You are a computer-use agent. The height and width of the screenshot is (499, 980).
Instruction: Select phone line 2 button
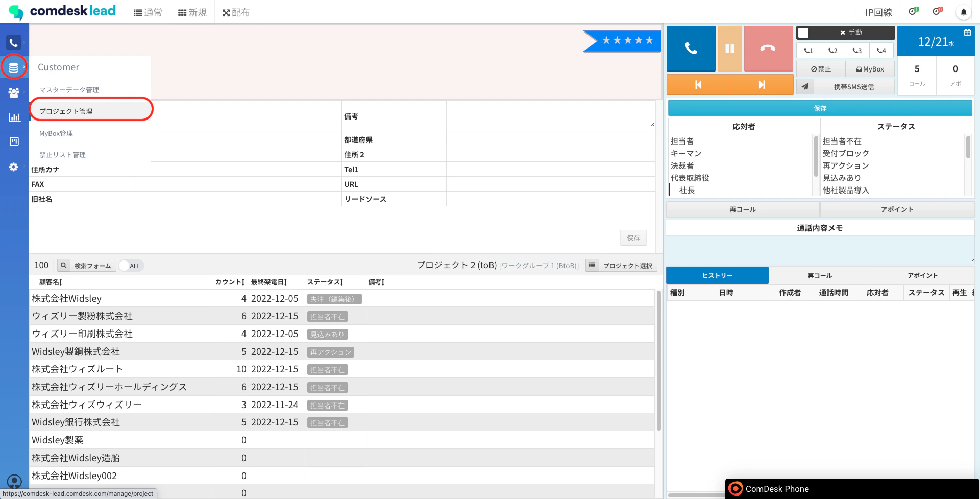tap(833, 51)
